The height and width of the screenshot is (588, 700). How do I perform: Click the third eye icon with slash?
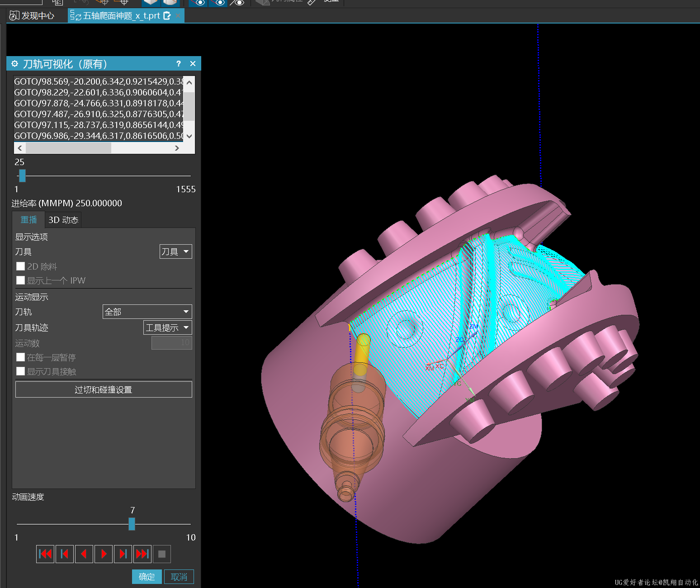click(x=237, y=3)
